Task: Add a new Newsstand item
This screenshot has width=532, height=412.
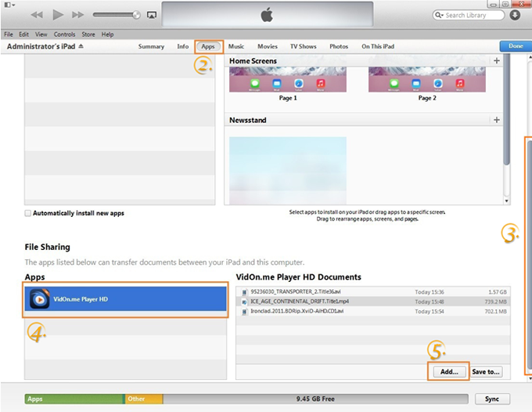Action: (496, 120)
